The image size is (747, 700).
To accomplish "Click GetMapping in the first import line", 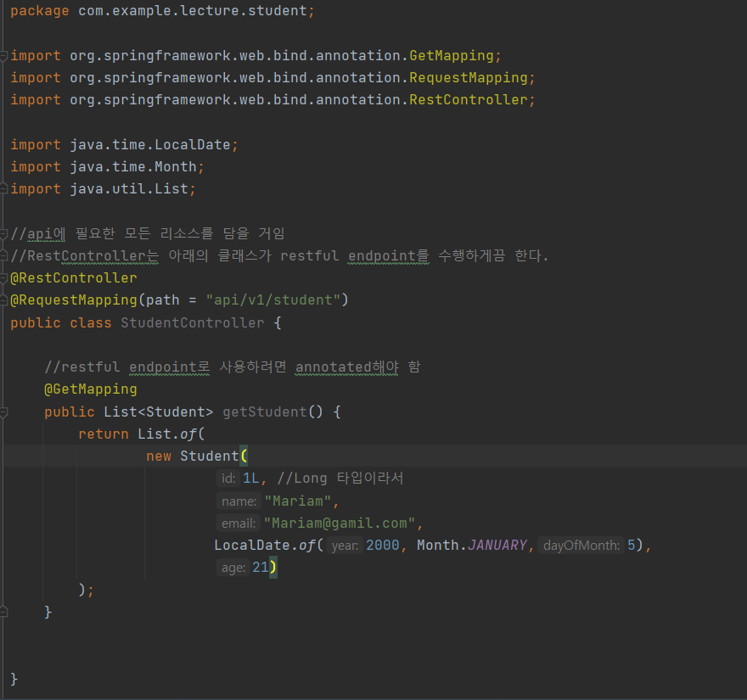I will [x=451, y=56].
